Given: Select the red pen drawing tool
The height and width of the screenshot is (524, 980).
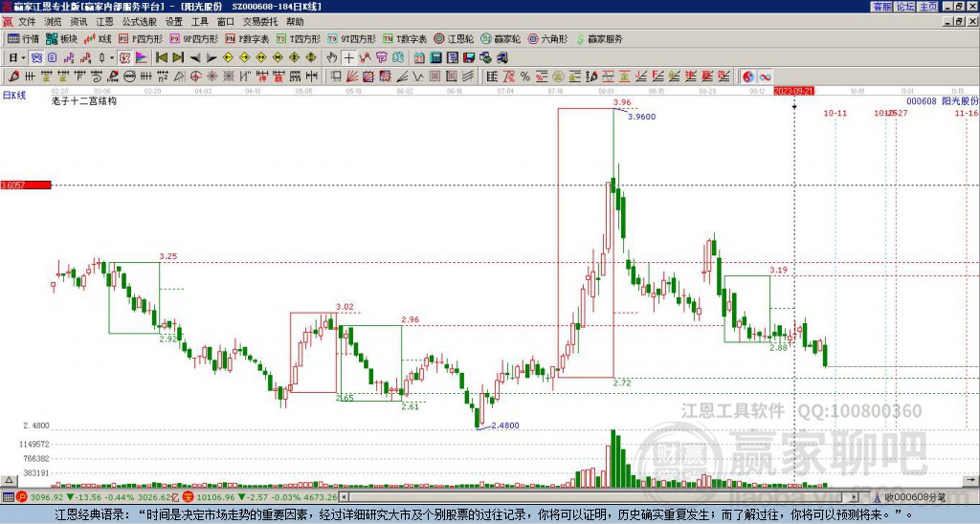Looking at the screenshot, I should click(13, 76).
